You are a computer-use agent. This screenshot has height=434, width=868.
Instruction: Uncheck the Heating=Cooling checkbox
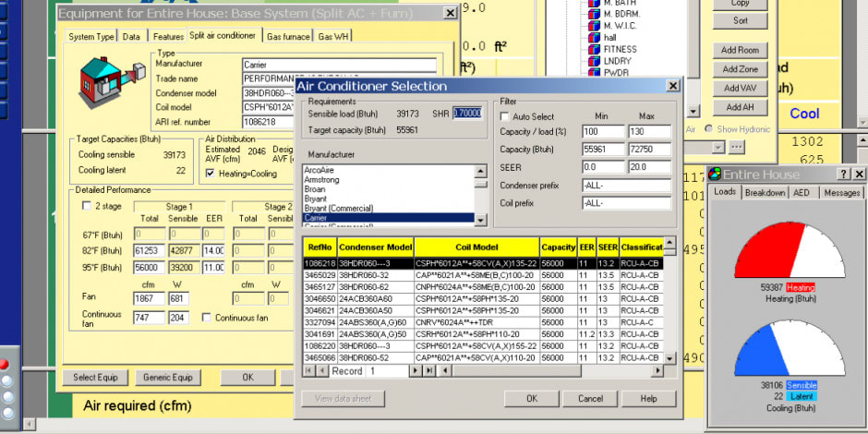click(x=210, y=173)
